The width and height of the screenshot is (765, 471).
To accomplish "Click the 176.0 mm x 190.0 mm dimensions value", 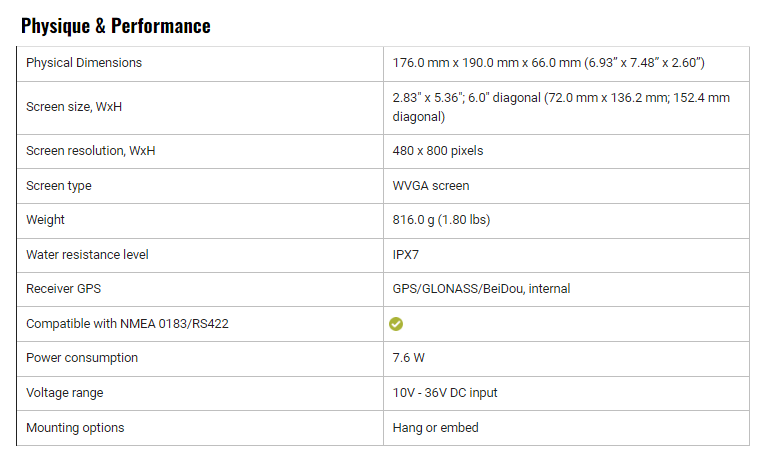I will (548, 63).
